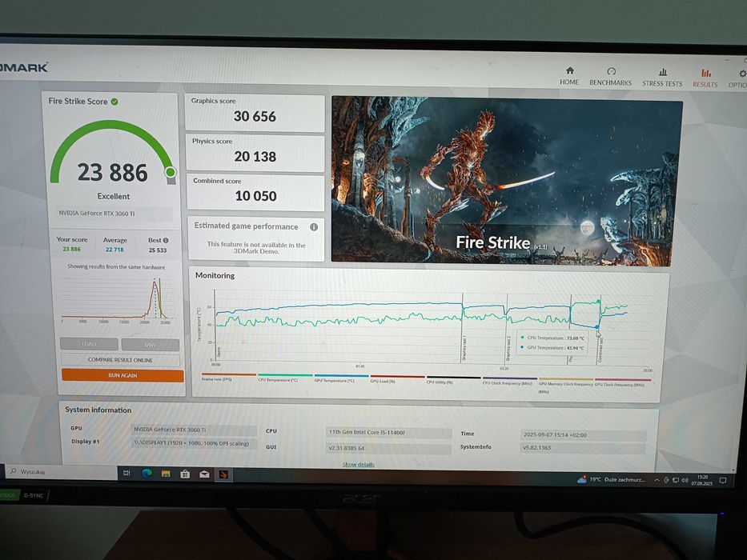Click the Wyszukaj search box on the taskbar
Viewport: 747px width, 560px height.
pyautogui.click(x=62, y=471)
